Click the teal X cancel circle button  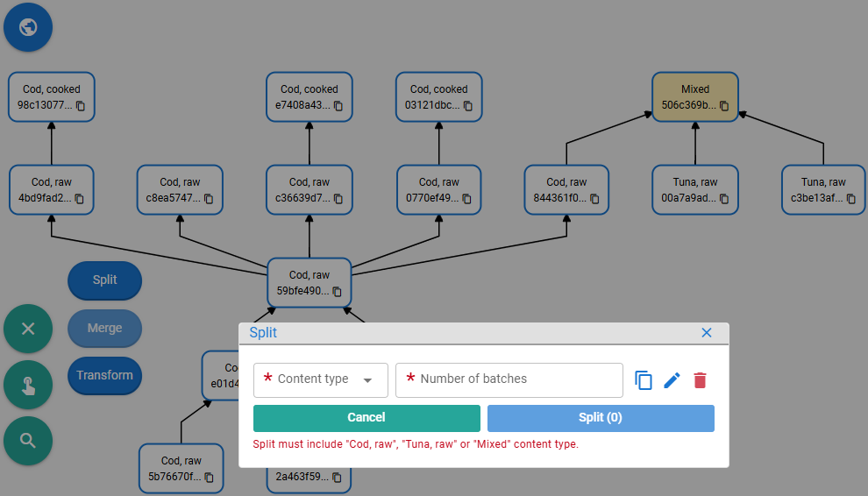pyautogui.click(x=28, y=329)
